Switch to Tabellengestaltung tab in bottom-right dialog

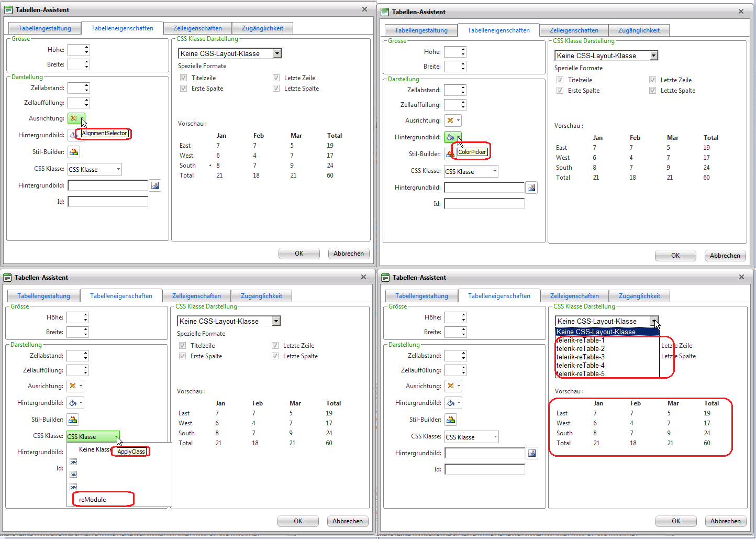click(422, 296)
